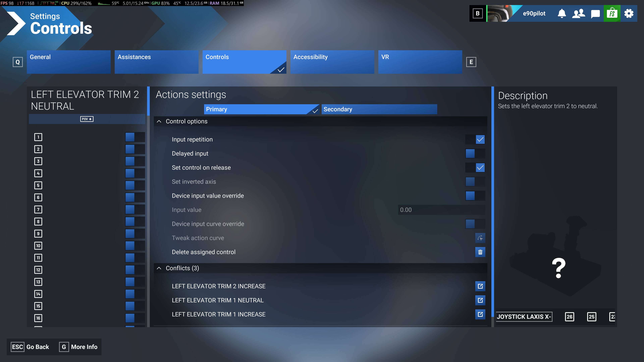Viewport: 644px width, 362px height.
Task: Toggle Device input value override
Action: [475, 196]
